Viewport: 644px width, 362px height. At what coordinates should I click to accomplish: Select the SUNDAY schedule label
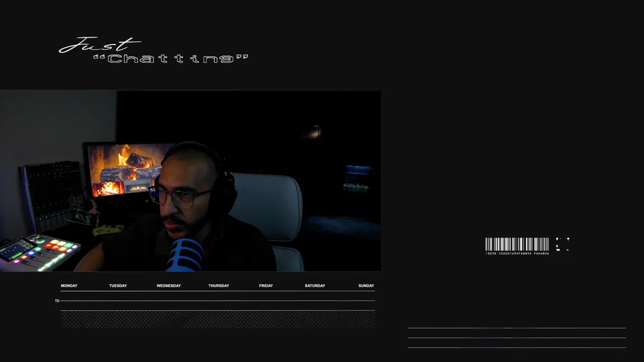[x=366, y=286]
